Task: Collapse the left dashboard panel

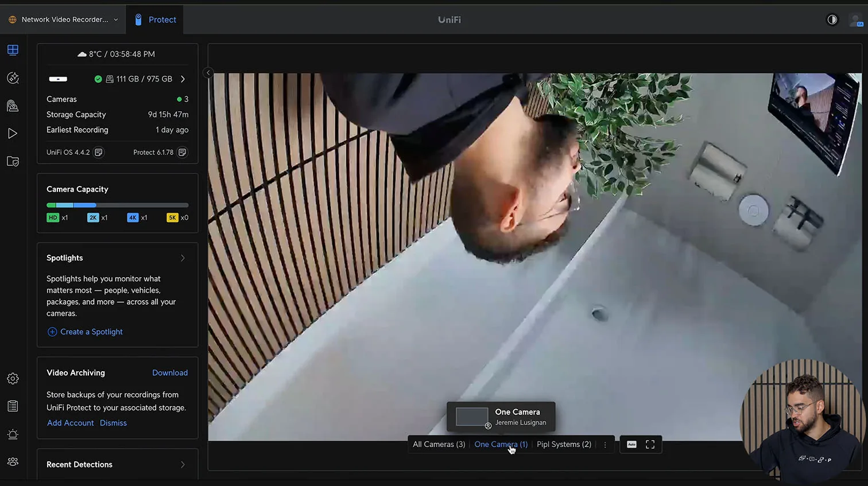Action: 208,73
